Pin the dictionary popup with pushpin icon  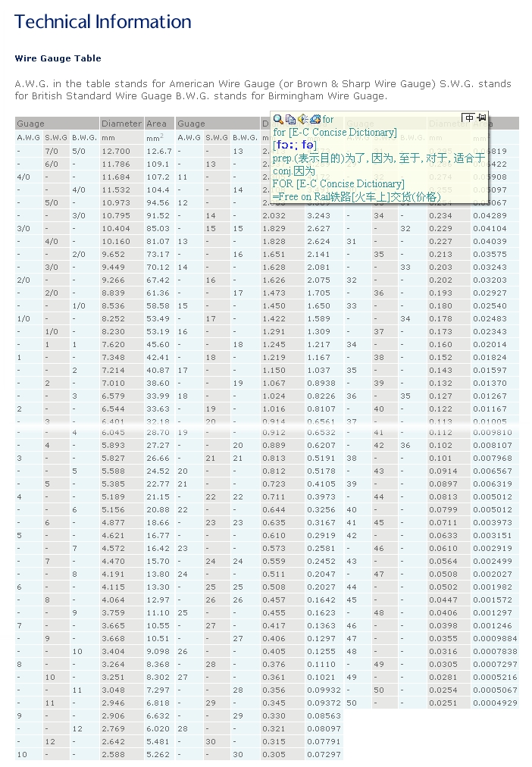tap(482, 117)
